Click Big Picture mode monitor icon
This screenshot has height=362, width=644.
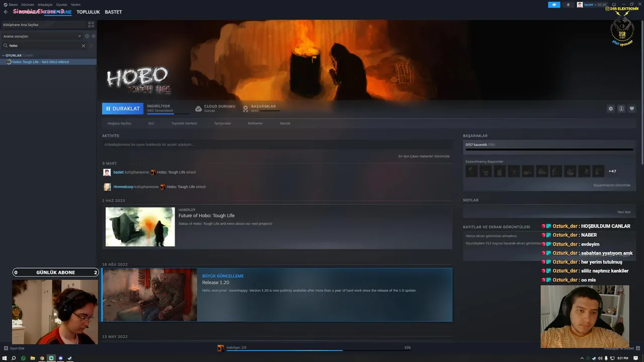(614, 5)
